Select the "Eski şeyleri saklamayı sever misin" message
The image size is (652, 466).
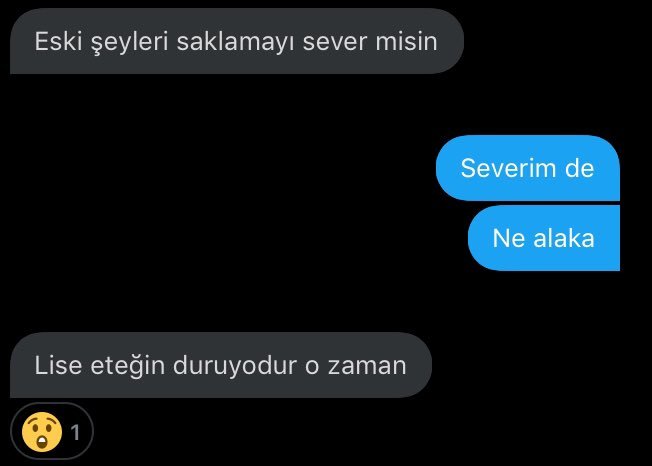coord(237,41)
